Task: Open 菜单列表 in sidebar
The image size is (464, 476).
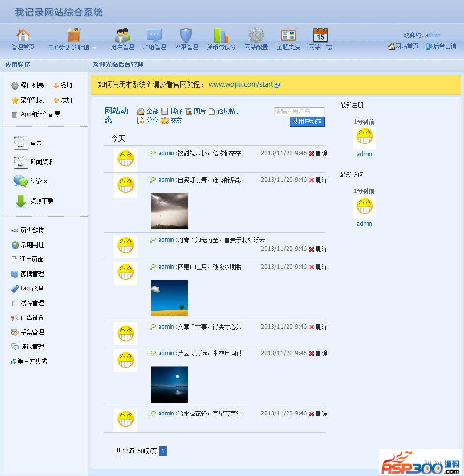Action: click(28, 100)
